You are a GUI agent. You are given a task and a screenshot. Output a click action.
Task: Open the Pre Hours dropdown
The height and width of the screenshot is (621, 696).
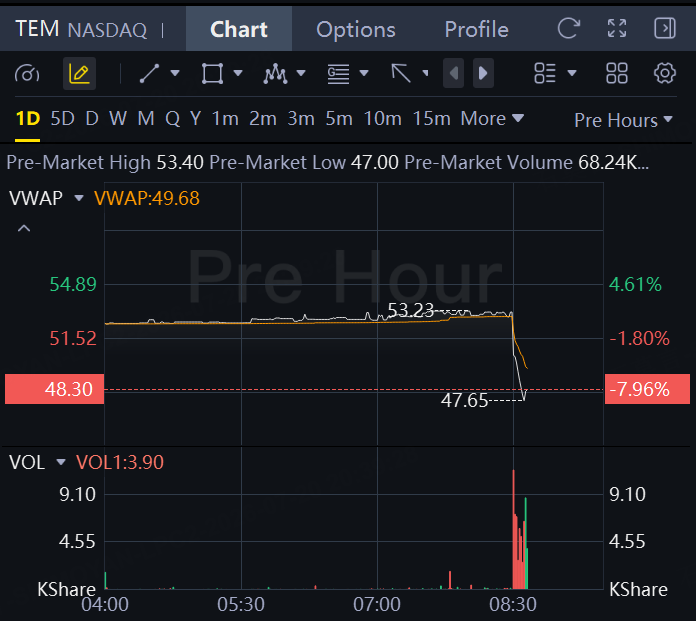click(x=623, y=120)
